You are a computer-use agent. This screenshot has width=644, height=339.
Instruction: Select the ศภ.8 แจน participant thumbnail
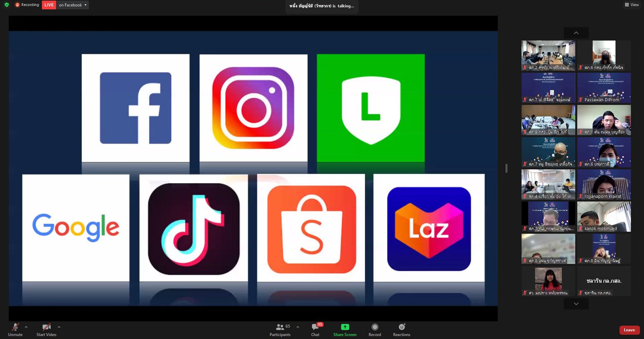pyautogui.click(x=548, y=249)
